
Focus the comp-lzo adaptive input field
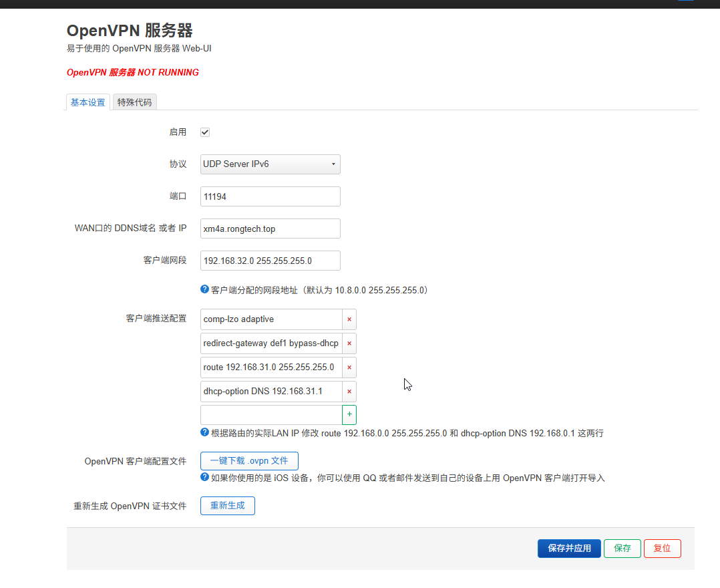271,319
